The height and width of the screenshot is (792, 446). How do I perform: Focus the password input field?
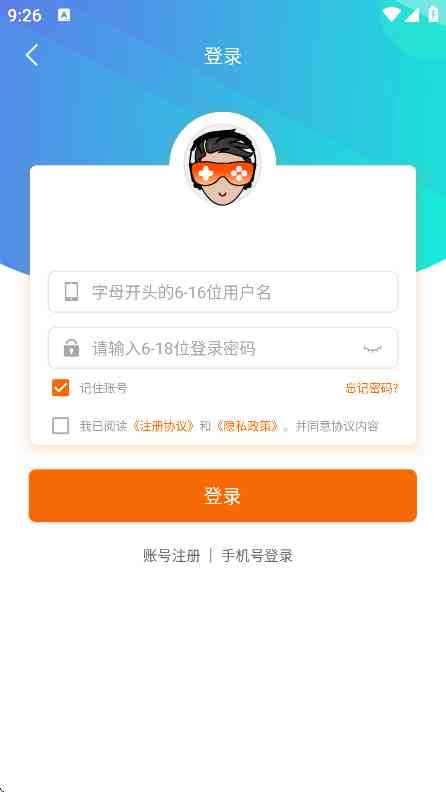223,348
